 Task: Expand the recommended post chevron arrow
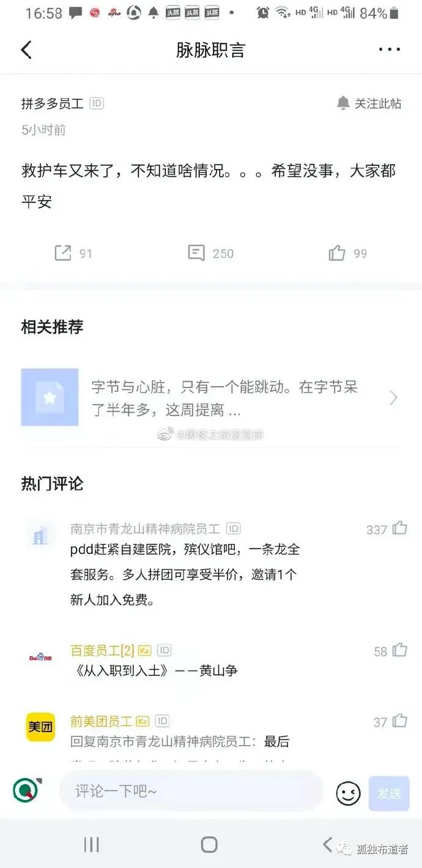393,398
